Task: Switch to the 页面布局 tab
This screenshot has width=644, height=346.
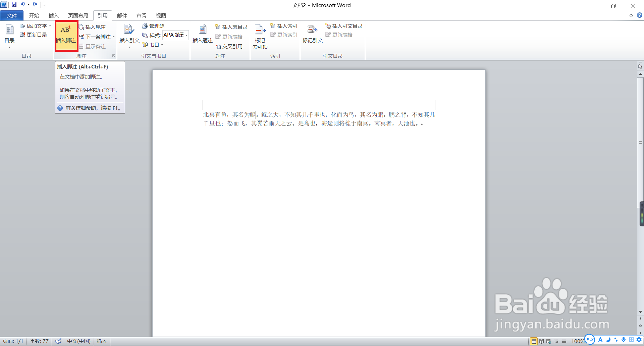Action: click(x=78, y=15)
